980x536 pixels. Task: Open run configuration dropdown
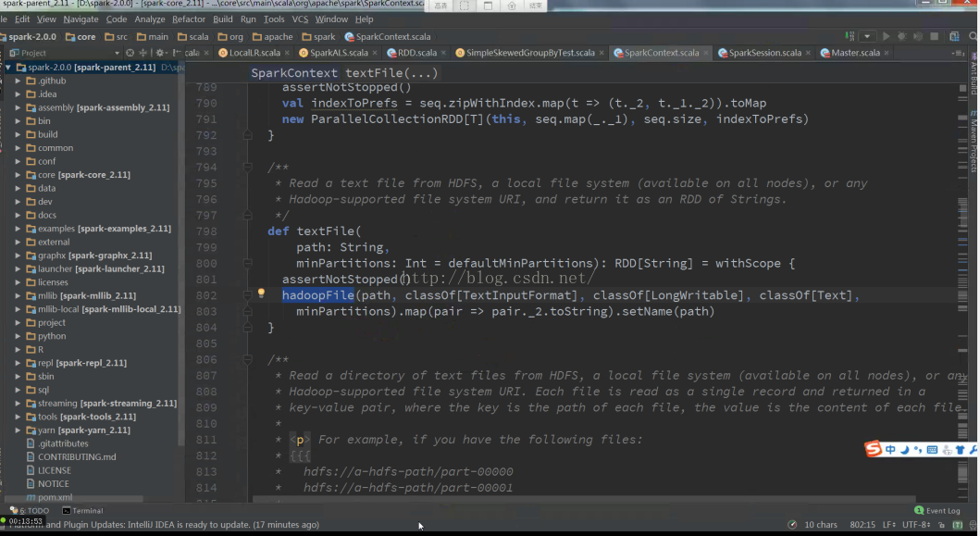(x=867, y=36)
